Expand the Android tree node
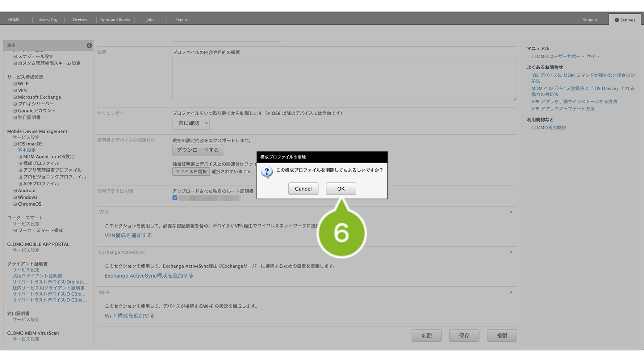The image size is (644, 362). click(x=15, y=191)
